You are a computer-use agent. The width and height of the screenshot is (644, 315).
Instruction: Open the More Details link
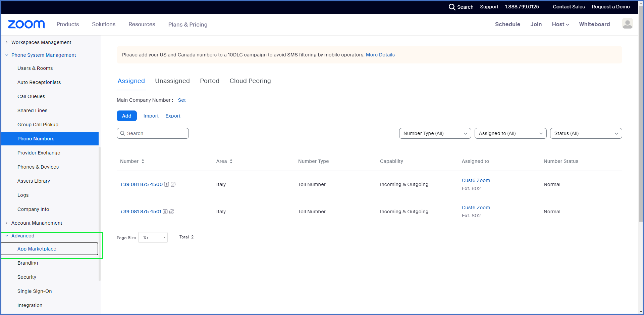pyautogui.click(x=380, y=55)
